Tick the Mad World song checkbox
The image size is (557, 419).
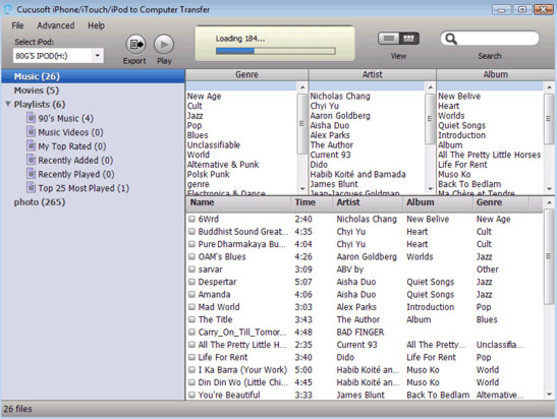pos(192,306)
